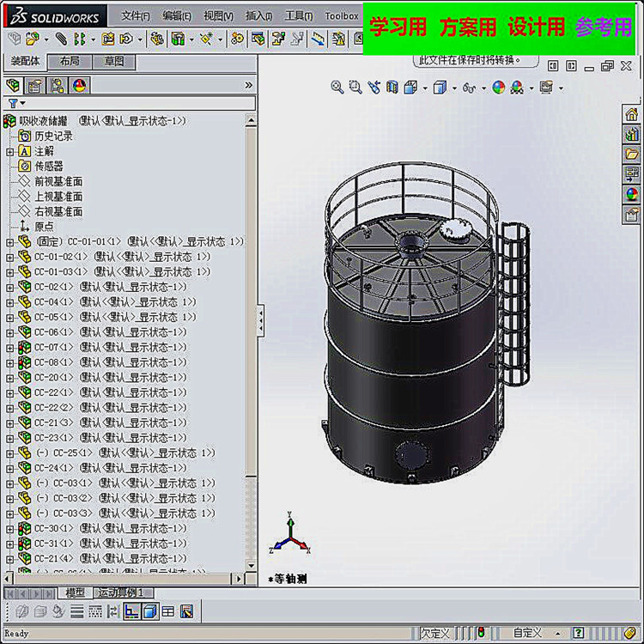Switch to the 草图 tab

click(113, 62)
